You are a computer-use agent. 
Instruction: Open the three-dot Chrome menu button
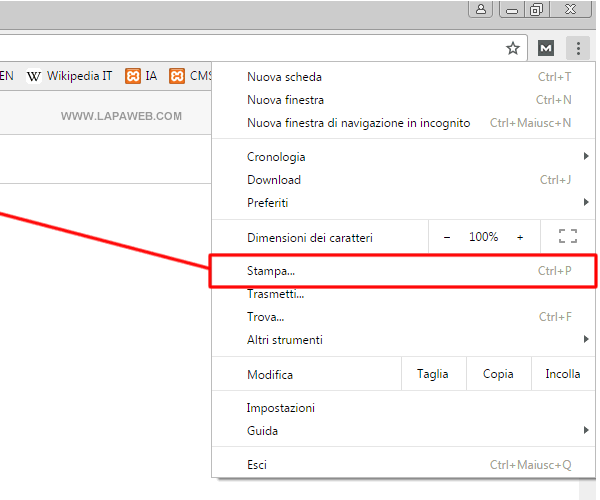577,48
